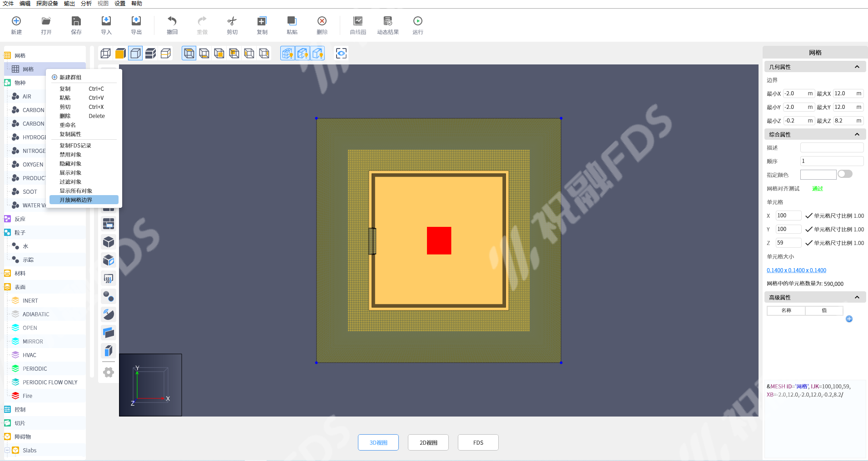Switch to the 3D视图 button
The height and width of the screenshot is (461, 868).
pyautogui.click(x=378, y=442)
